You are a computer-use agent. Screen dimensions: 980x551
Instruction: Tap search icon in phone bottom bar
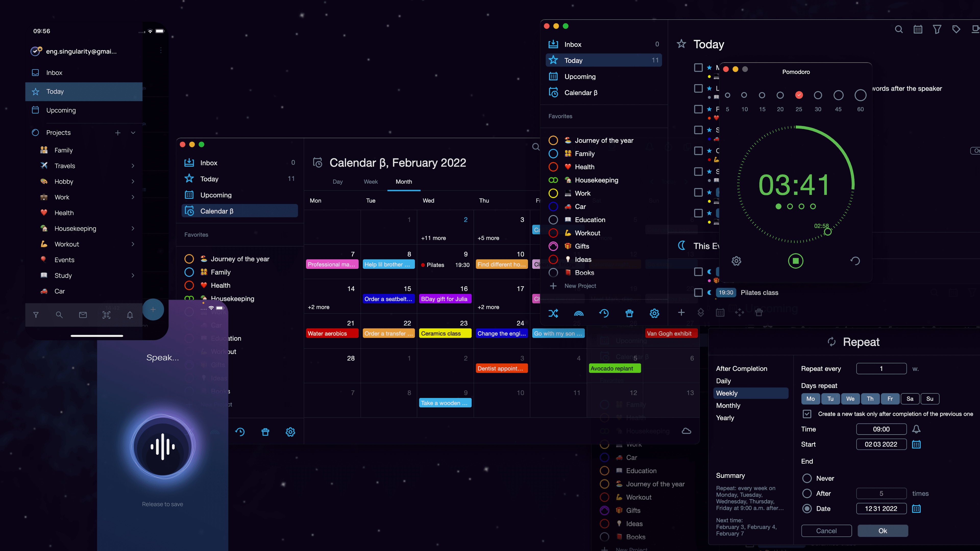click(59, 315)
